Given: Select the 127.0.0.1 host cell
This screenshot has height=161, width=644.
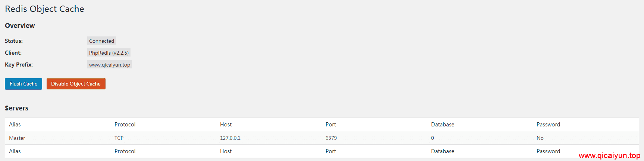Looking at the screenshot, I should point(230,138).
